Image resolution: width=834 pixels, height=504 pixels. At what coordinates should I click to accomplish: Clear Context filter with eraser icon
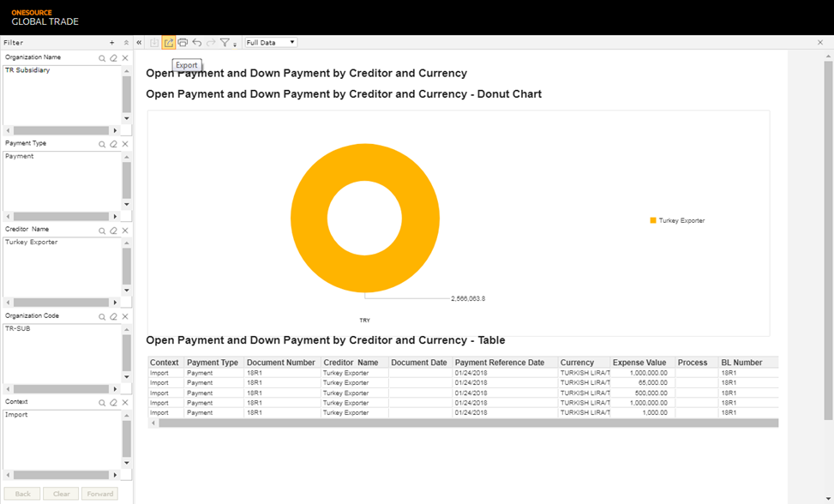(113, 403)
